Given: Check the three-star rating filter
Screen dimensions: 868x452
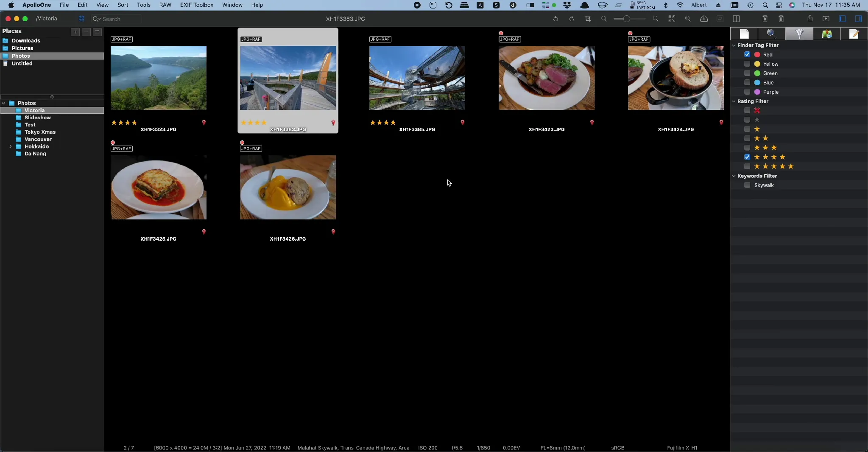Looking at the screenshot, I should 747,148.
